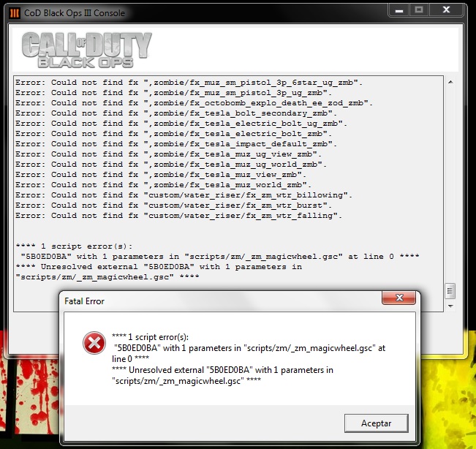Minimize the CoD Black Ops III Console window
This screenshot has height=449, width=476.
tap(398, 10)
